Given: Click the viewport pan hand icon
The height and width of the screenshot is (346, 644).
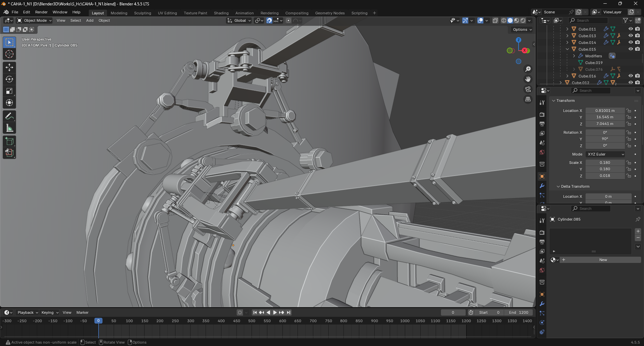Looking at the screenshot, I should tap(528, 79).
